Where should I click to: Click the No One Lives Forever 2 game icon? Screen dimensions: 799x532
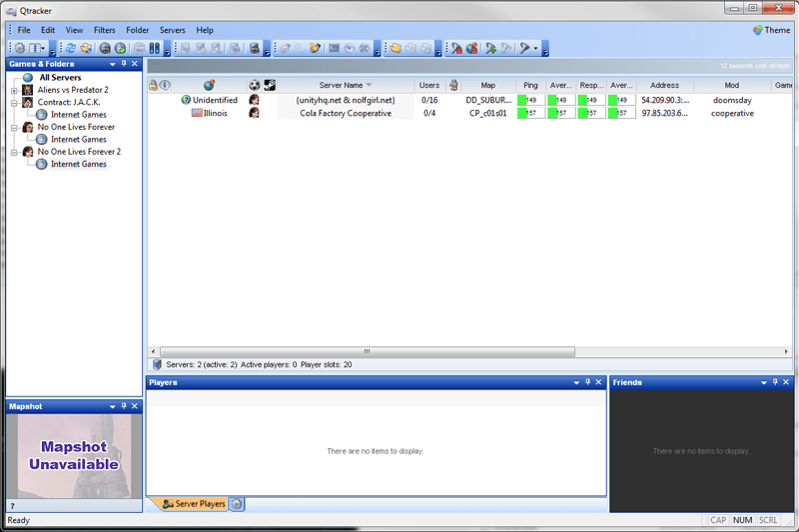pos(28,152)
